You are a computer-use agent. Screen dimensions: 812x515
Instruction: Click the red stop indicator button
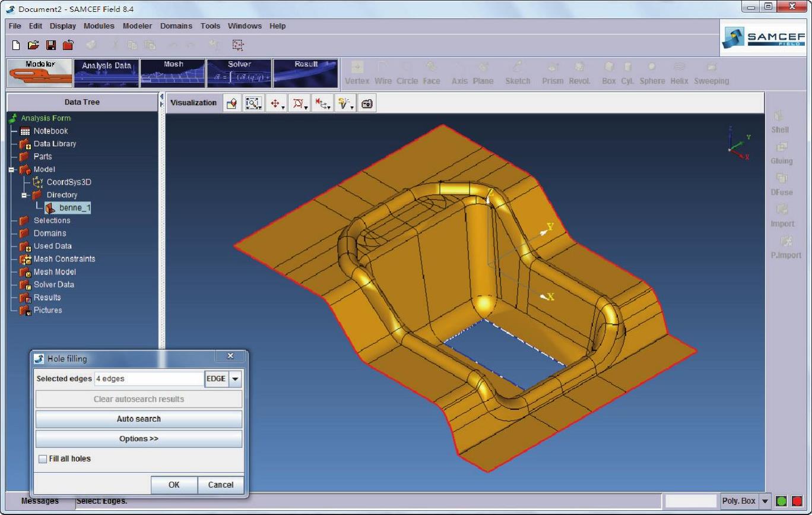pos(797,501)
